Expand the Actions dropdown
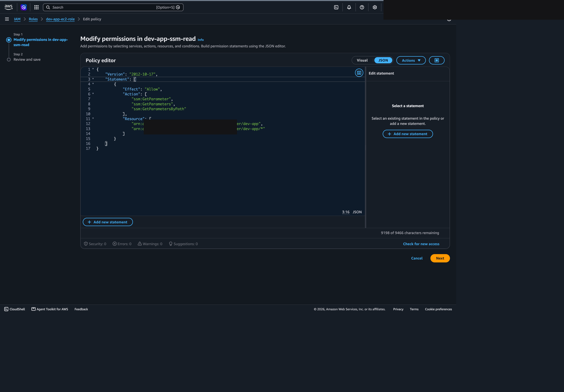 [411, 60]
